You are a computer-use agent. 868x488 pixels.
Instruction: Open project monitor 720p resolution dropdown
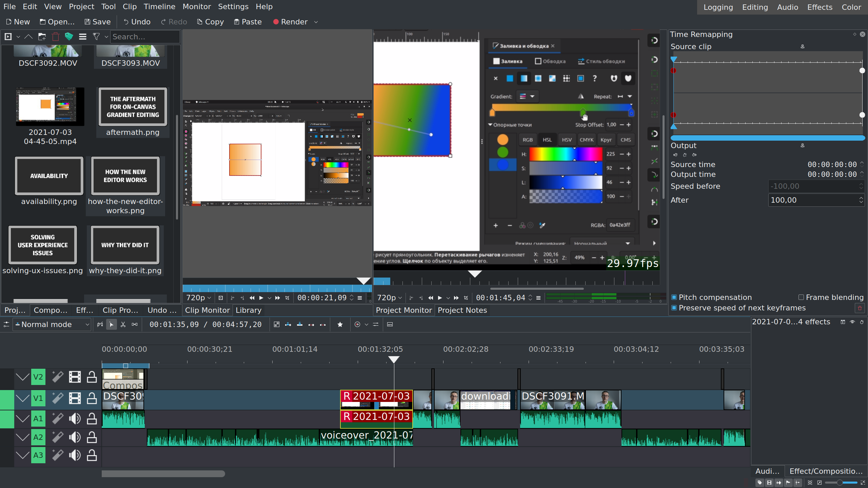coord(390,298)
